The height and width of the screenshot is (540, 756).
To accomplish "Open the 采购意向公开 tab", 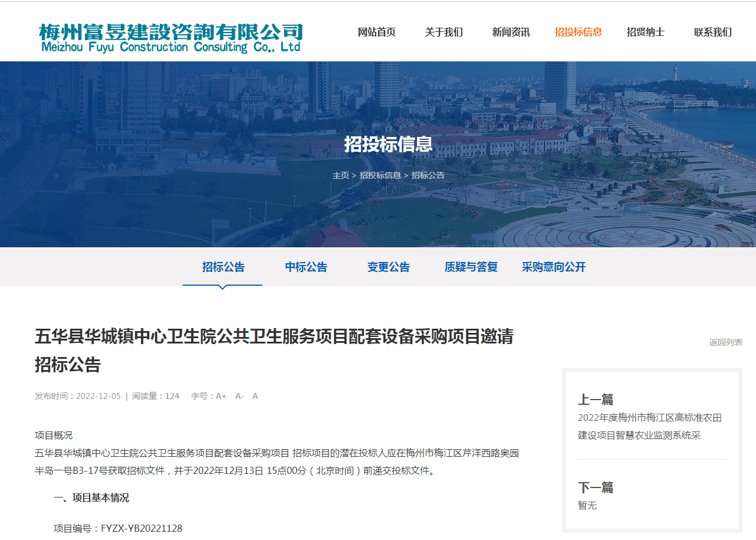I will 553,267.
